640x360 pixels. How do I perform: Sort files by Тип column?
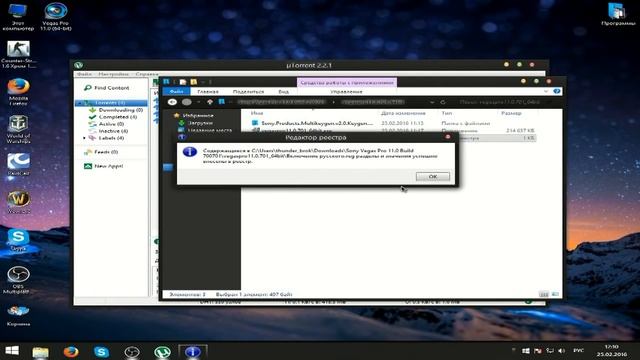(x=447, y=113)
